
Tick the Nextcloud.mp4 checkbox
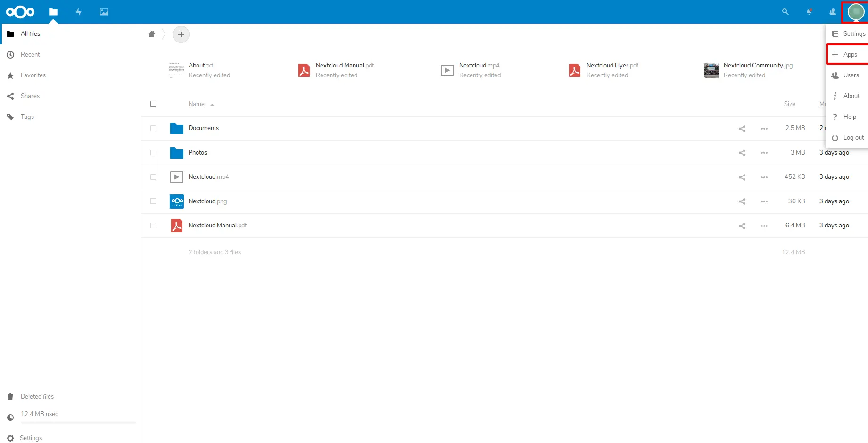[x=153, y=177]
